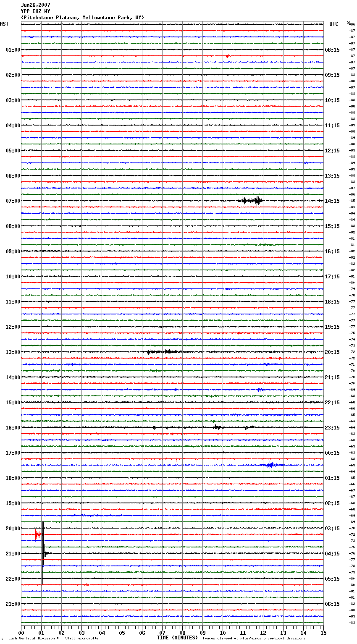This screenshot has width=357, height=644.
Task: Select the 22:00 MST time label
Action: pos(13,579)
